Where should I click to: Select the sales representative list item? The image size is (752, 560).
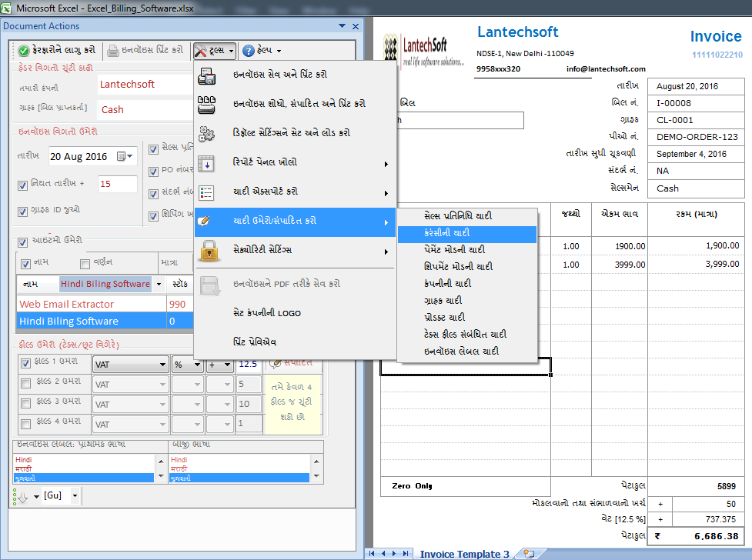[x=467, y=216]
